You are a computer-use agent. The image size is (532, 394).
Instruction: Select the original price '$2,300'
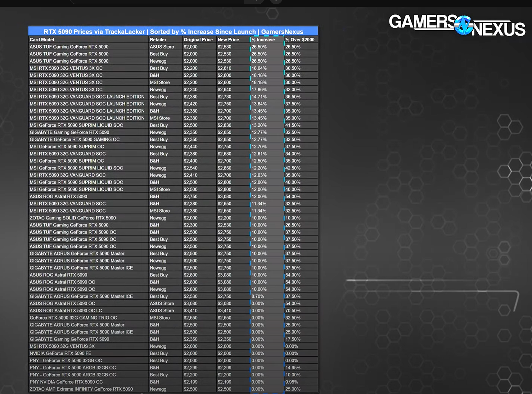pos(190,225)
